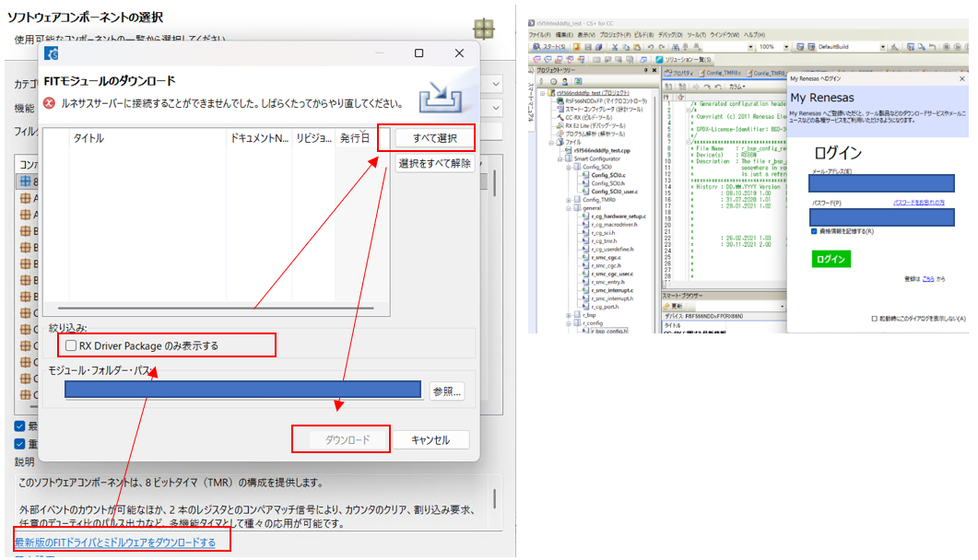Close the プロジェクト・ツリー panel
978x560 pixels.
pos(654,70)
